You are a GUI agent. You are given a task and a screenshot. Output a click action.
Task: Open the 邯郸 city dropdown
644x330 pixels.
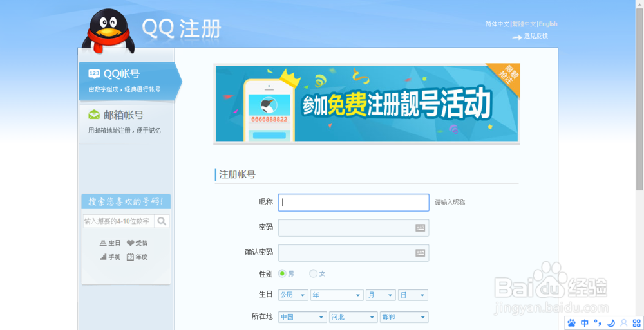[x=404, y=317]
